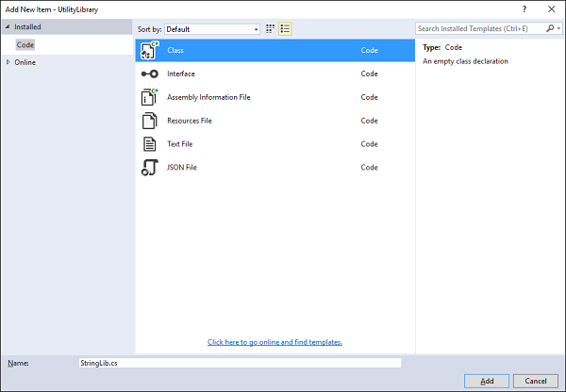Click the help question mark button

[x=524, y=8]
